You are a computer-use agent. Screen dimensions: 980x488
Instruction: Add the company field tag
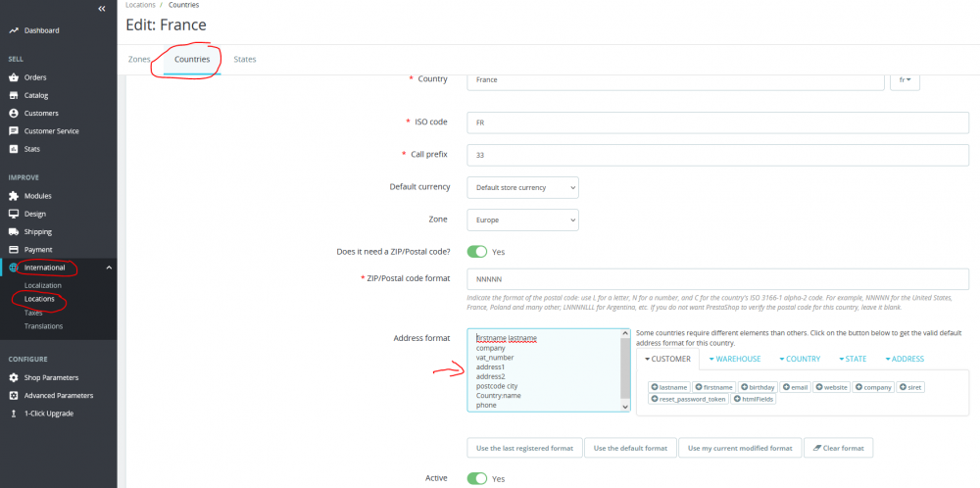click(873, 387)
